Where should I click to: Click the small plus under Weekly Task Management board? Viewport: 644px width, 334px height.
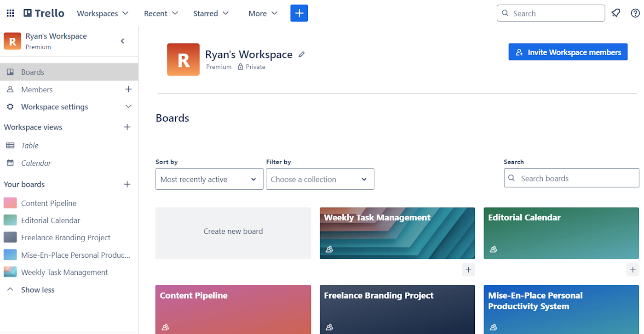(x=468, y=270)
